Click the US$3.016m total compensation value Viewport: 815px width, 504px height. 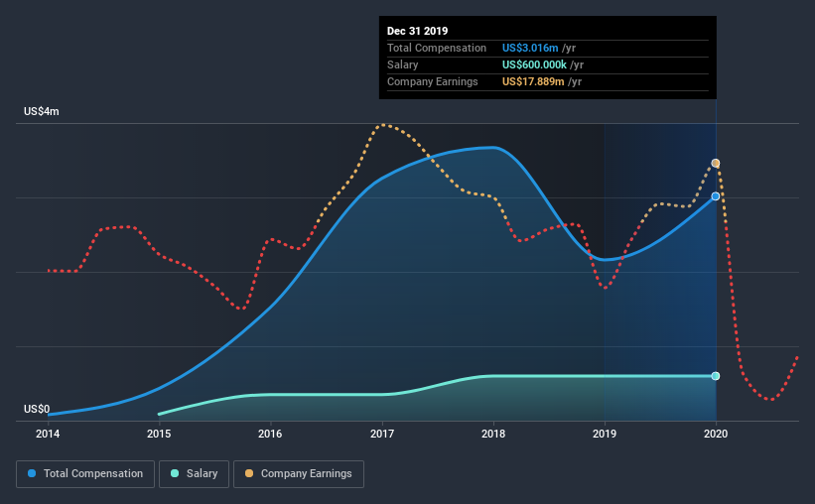530,48
